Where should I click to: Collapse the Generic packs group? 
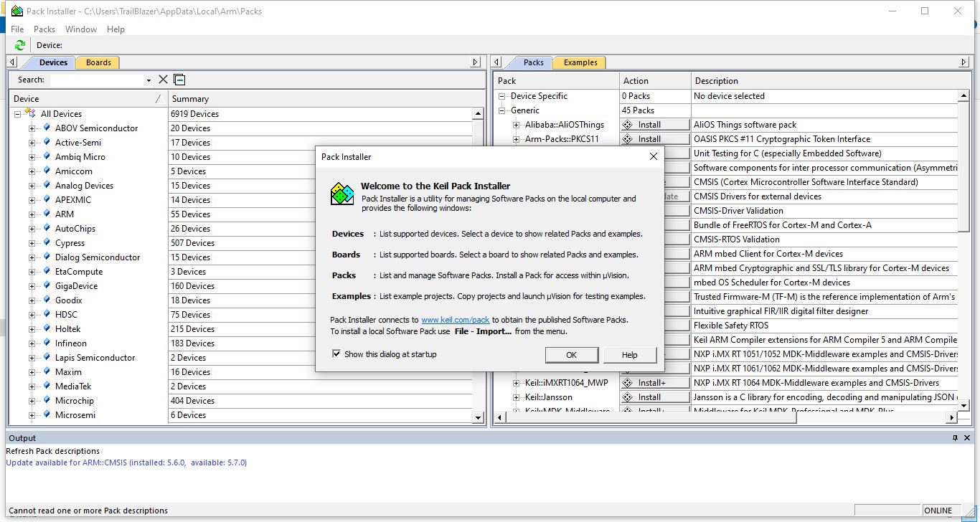(x=501, y=110)
